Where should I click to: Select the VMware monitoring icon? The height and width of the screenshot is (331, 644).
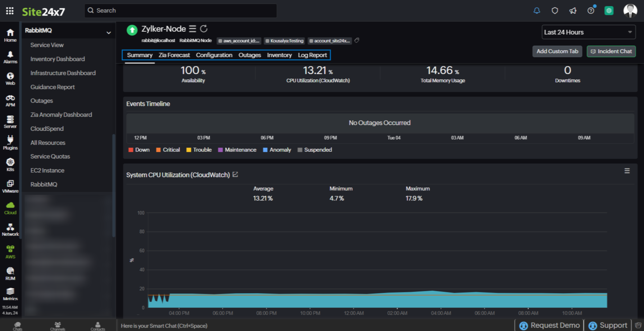(x=10, y=185)
